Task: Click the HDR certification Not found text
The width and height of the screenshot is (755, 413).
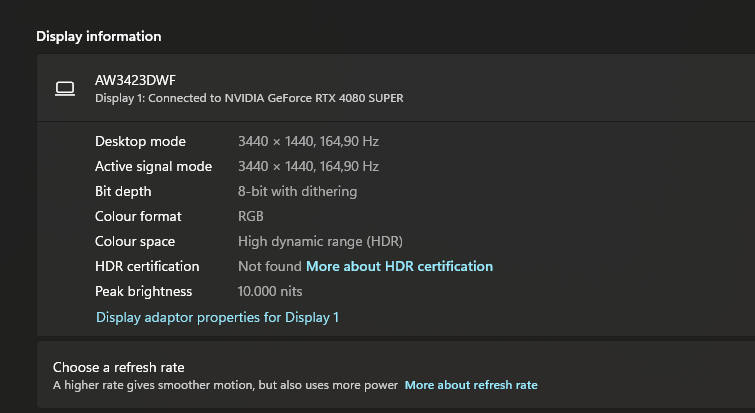Action: 270,266
